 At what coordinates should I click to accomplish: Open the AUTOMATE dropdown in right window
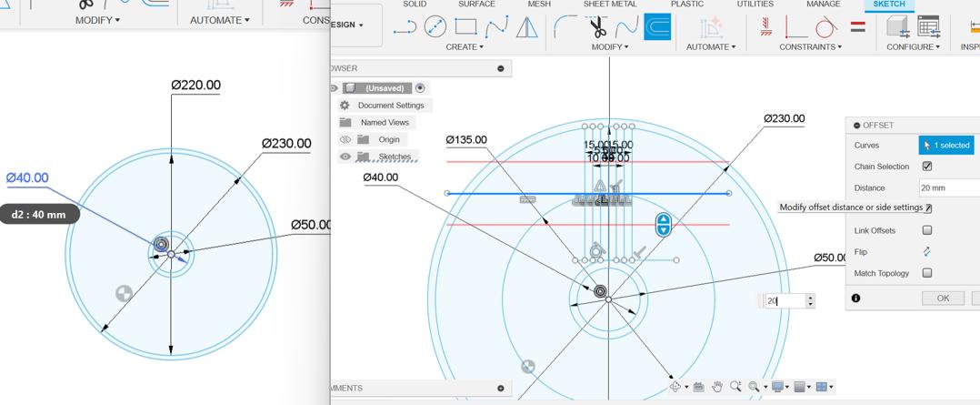(711, 47)
